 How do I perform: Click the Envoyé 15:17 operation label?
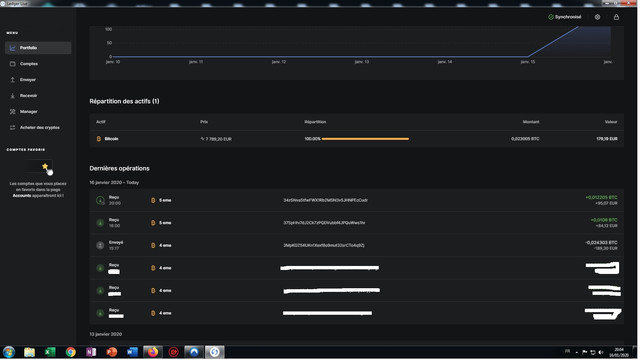pyautogui.click(x=116, y=245)
